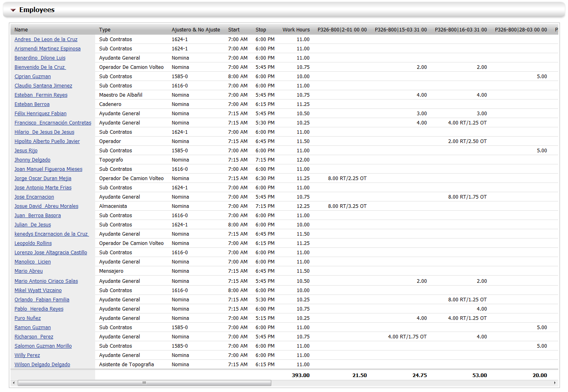Select the 21.50 column total
This screenshot has height=392, width=568.
[360, 375]
